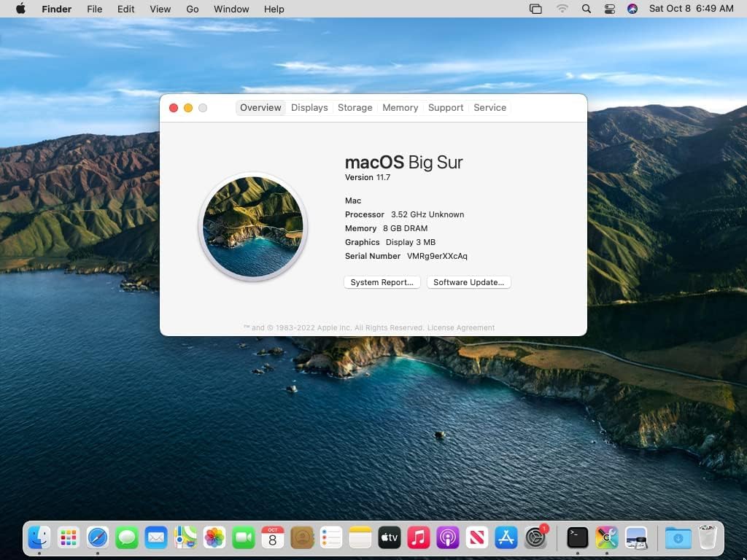Activate Siri from the menu bar
Image resolution: width=747 pixels, height=560 pixels.
[x=632, y=9]
